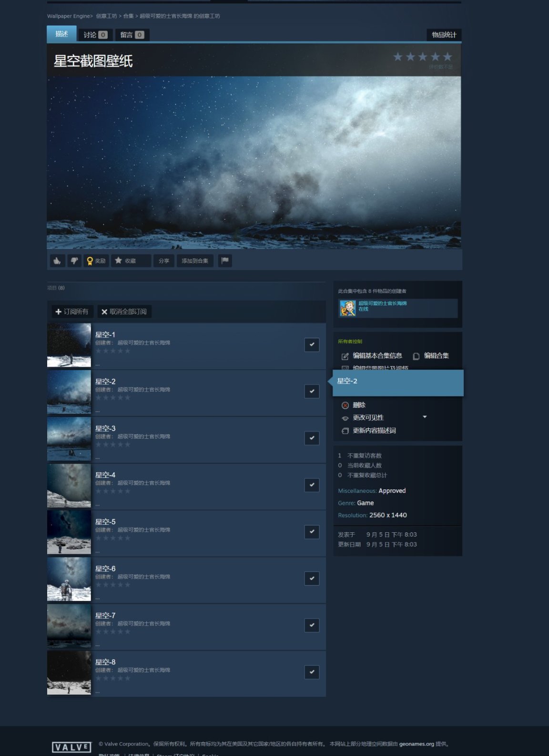Click the 编辑合集 page icon

point(416,356)
